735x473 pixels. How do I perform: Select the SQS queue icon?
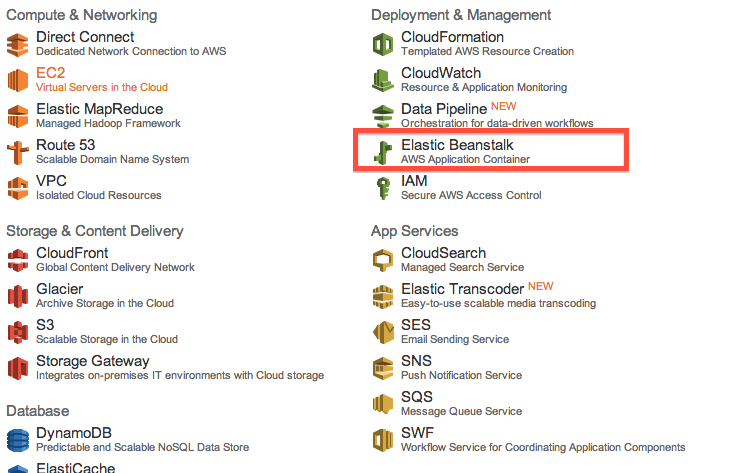coord(382,404)
